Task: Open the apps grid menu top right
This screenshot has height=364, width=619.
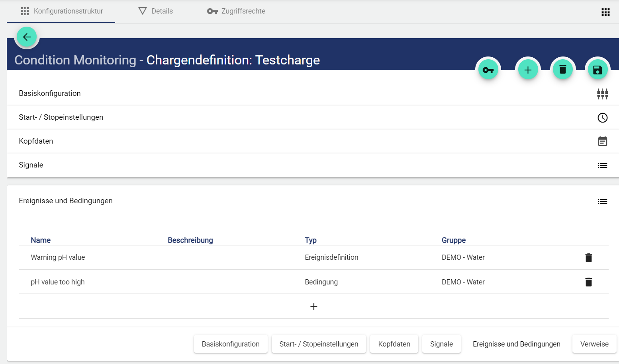Action: coord(605,12)
